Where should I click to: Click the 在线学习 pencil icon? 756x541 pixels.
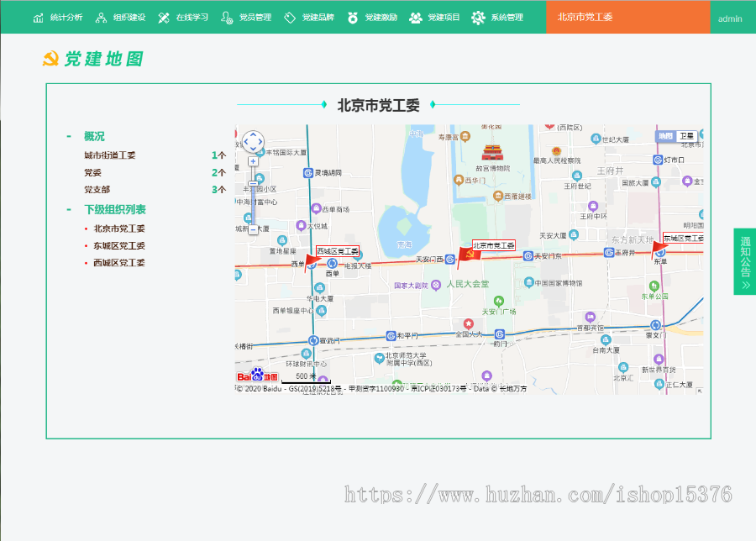pos(164,18)
